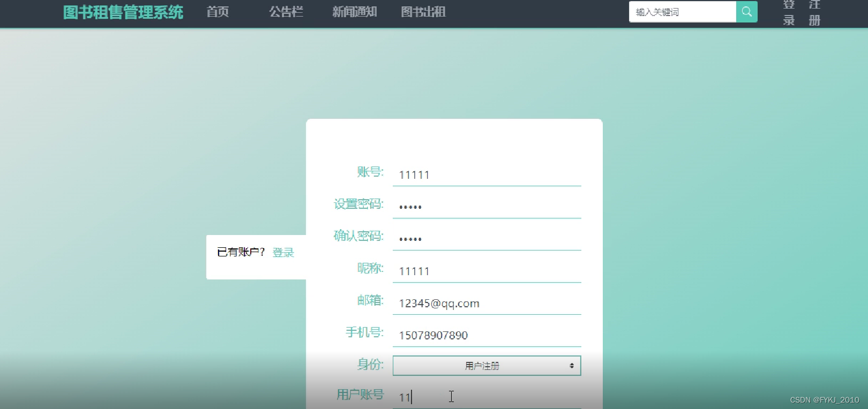This screenshot has width=868, height=409.
Task: Focus the 账号 input field
Action: [487, 175]
